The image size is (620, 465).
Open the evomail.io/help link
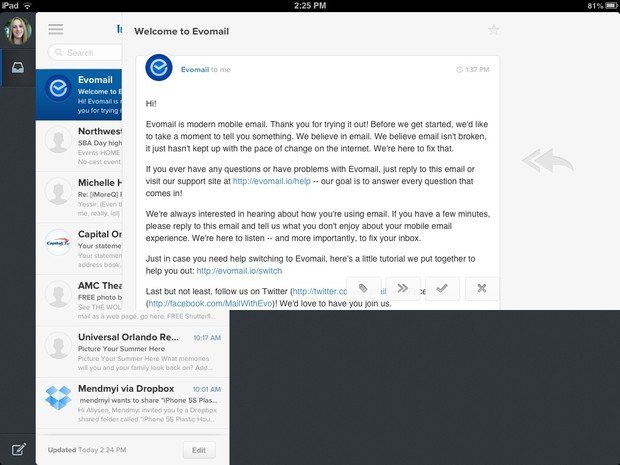point(272,181)
